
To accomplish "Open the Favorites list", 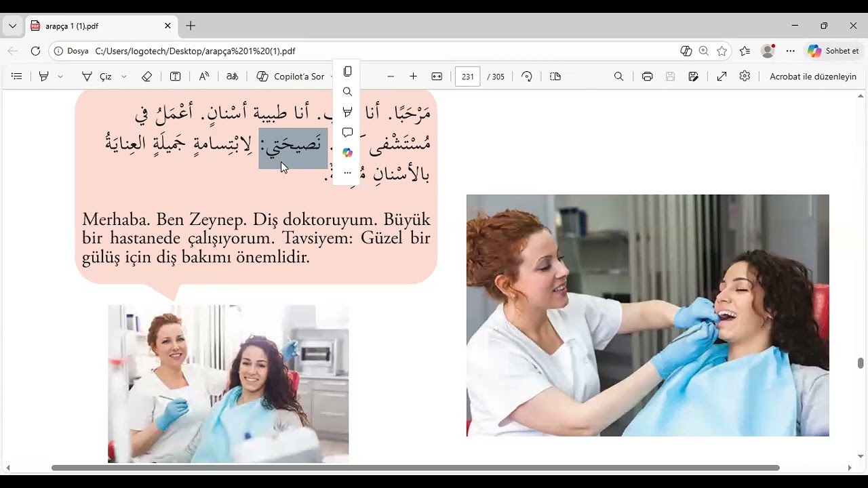I will pyautogui.click(x=745, y=51).
